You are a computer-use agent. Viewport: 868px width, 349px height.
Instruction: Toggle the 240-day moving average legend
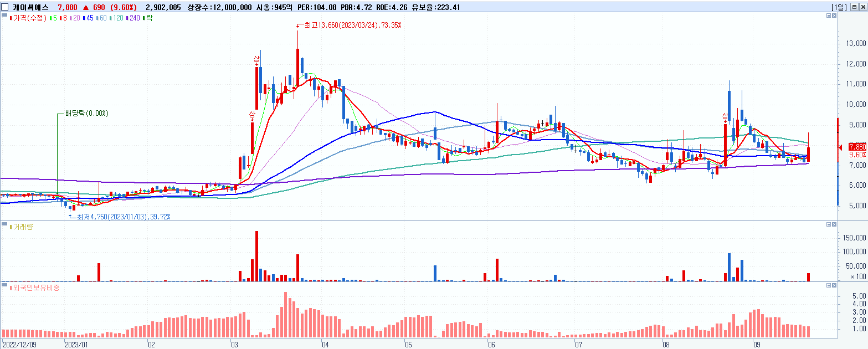[134, 18]
